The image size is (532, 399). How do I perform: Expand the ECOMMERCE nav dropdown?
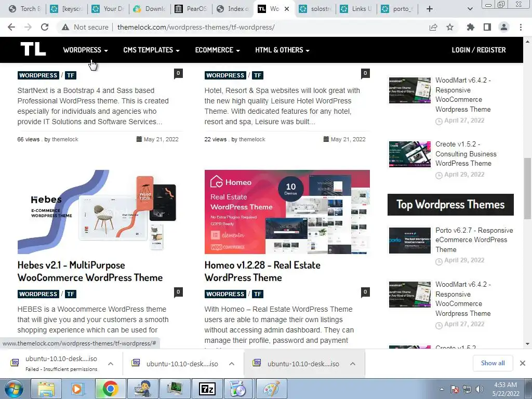(218, 50)
